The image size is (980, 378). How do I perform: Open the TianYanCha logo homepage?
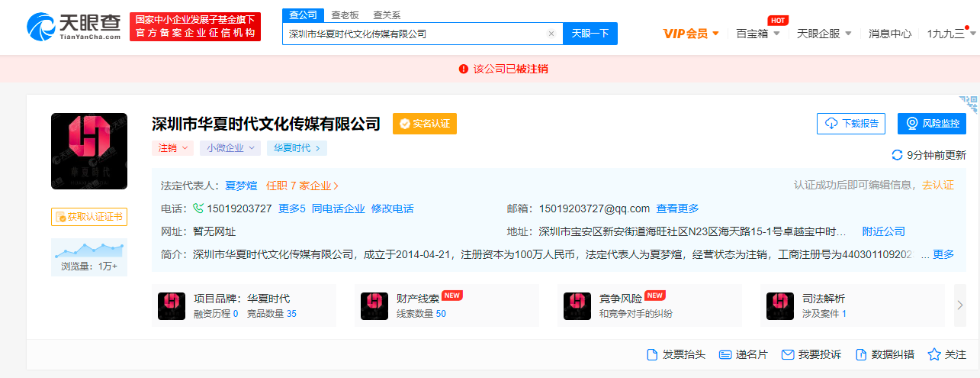coord(73,27)
